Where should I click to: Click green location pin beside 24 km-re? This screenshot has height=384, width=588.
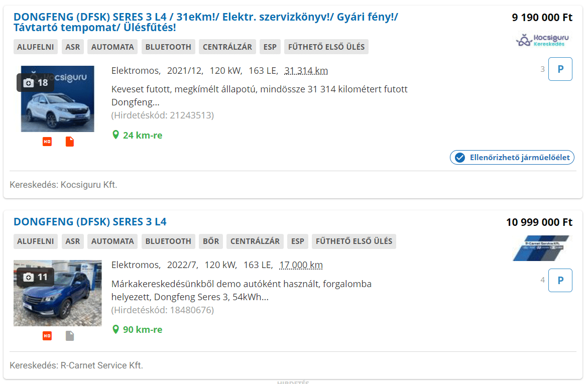(115, 135)
